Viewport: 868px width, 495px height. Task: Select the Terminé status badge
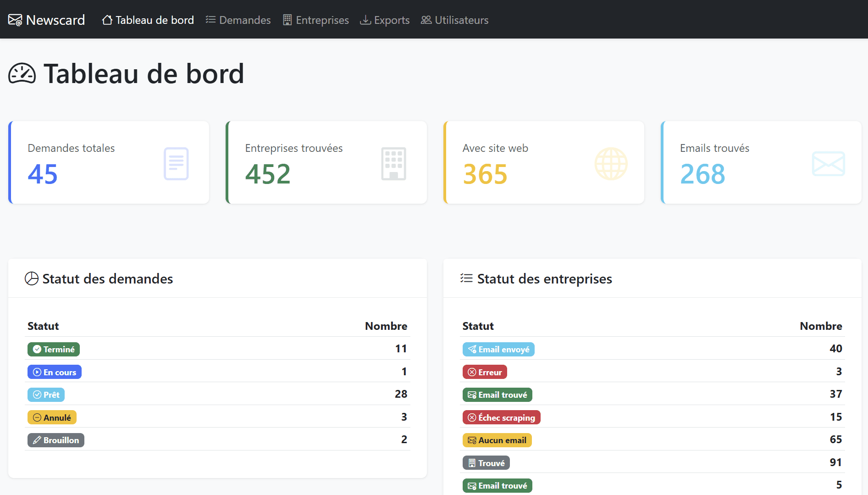click(x=54, y=349)
